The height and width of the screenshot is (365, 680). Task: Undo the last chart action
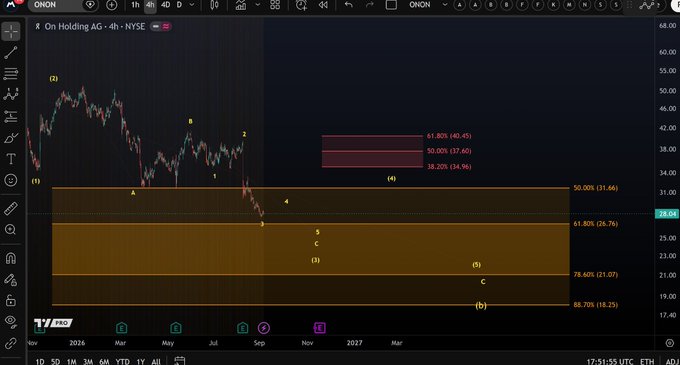click(x=349, y=5)
